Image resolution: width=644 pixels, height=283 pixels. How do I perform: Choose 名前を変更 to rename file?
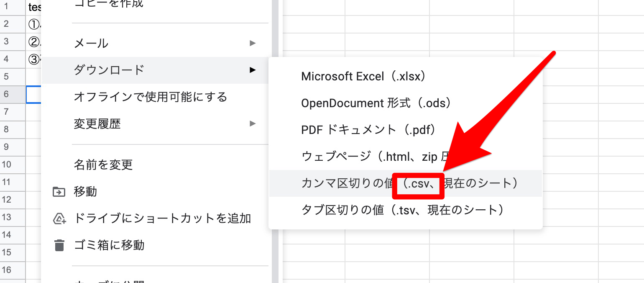click(103, 165)
